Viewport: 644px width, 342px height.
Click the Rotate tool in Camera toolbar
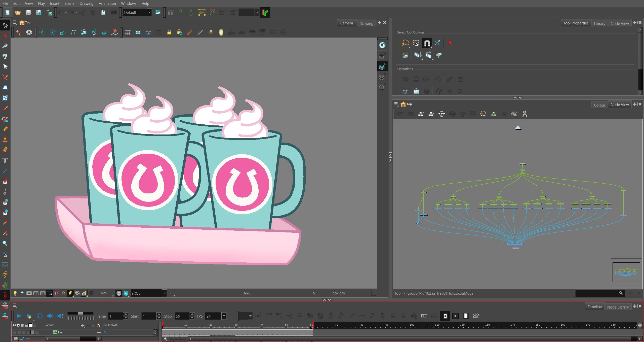(53, 32)
